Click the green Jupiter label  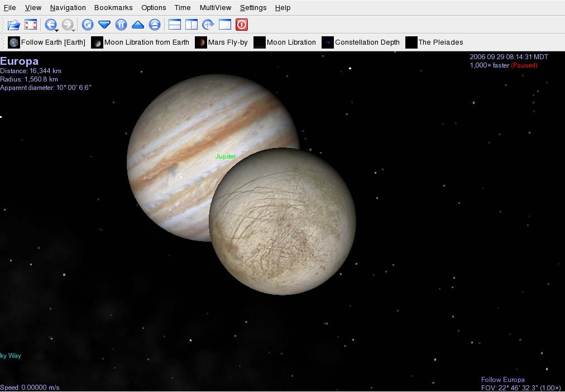226,156
